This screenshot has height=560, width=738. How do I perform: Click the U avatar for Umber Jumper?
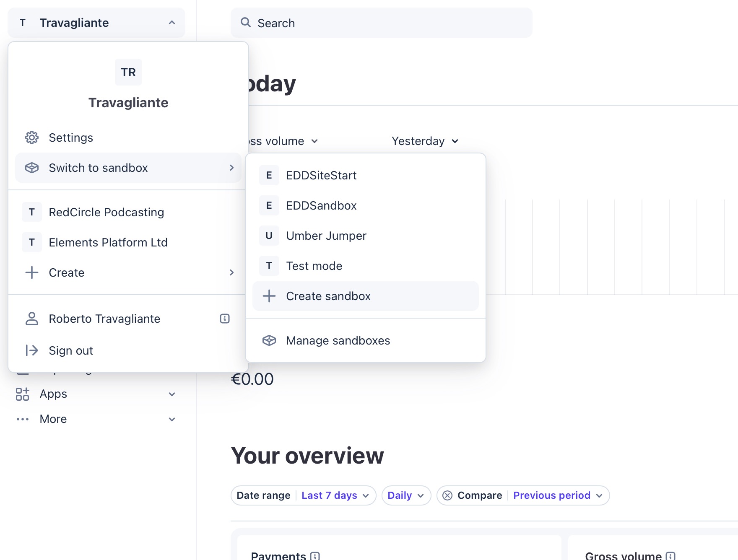269,236
